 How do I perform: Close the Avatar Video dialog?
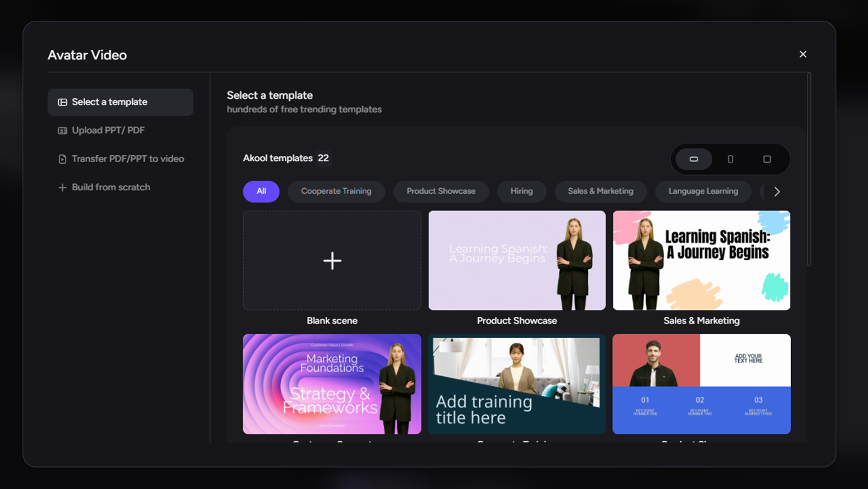[x=803, y=54]
